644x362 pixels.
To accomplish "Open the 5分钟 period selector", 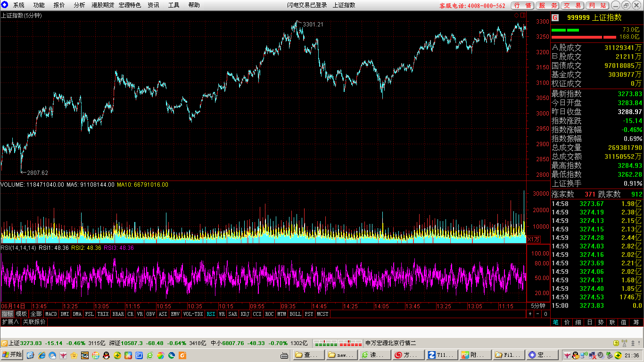I will coord(538,305).
